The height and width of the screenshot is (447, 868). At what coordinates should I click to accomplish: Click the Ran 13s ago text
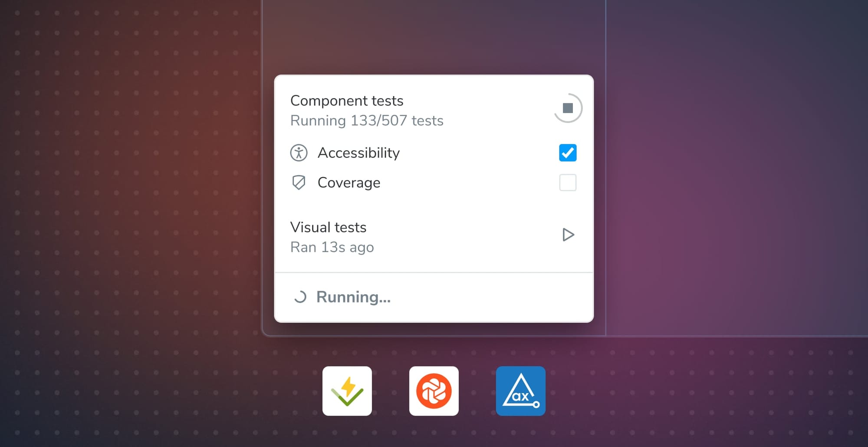pos(332,247)
